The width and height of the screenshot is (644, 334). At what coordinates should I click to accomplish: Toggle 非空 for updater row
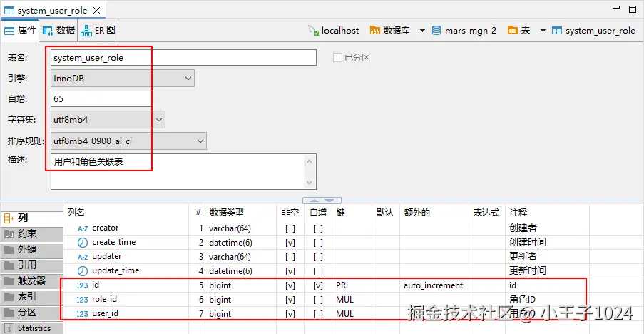(x=290, y=257)
